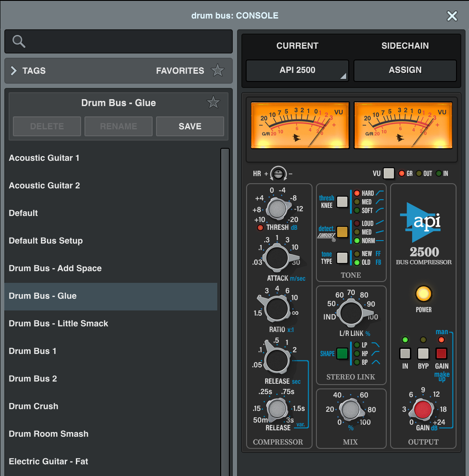Click the THRESH knob
Screen dimensions: 469x476
point(278,209)
